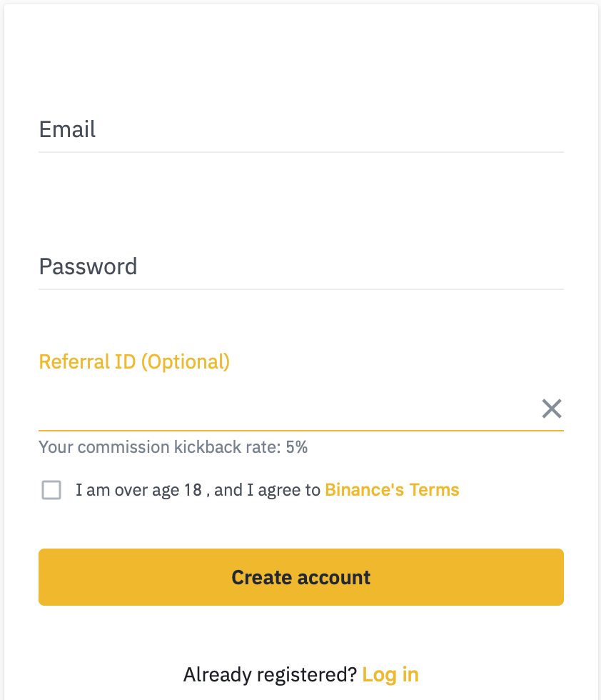Screen dimensions: 601x700
Task: Click the 5% kickback rate value
Action: (x=297, y=448)
